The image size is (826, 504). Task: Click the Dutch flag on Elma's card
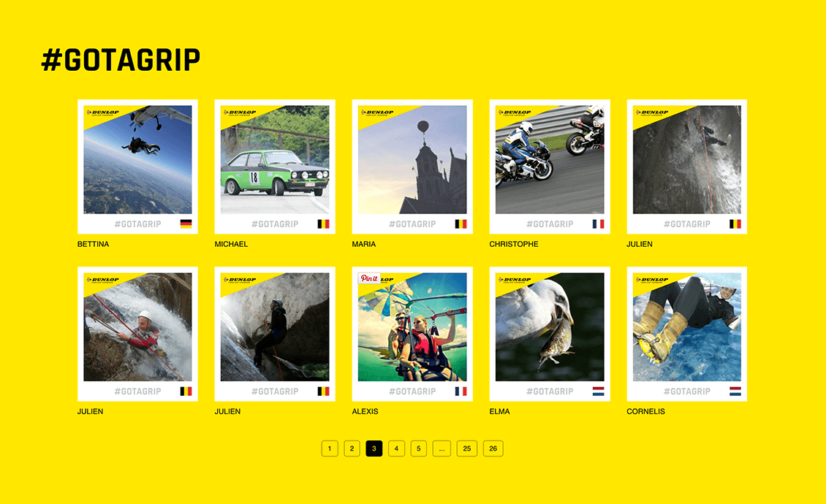pyautogui.click(x=598, y=392)
